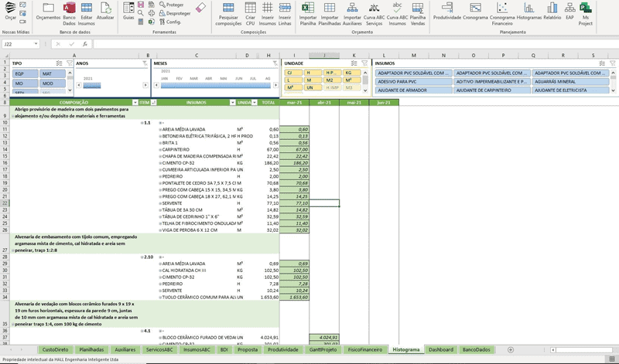This screenshot has height=364, width=619.
Task: Open the INSUMOS column filter dropdown
Action: click(231, 102)
